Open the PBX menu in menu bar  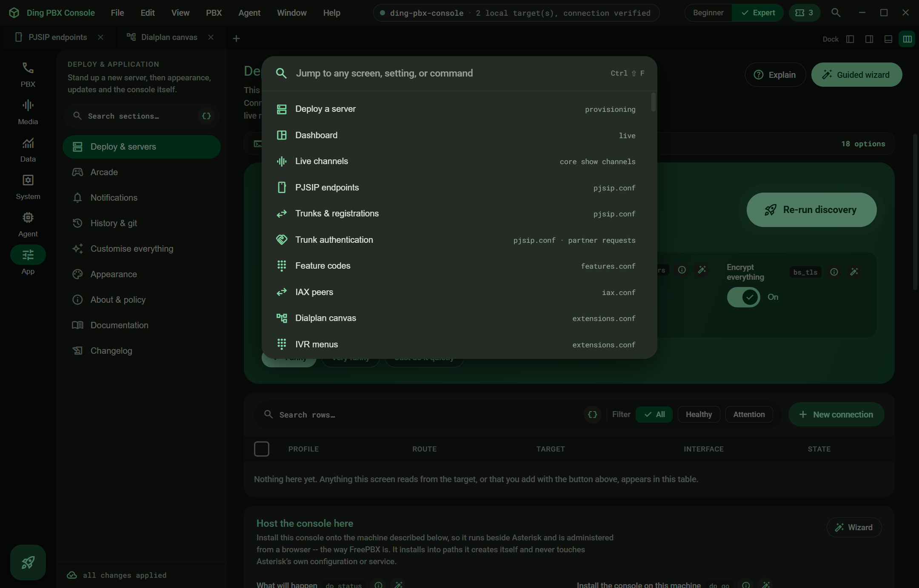coord(214,13)
